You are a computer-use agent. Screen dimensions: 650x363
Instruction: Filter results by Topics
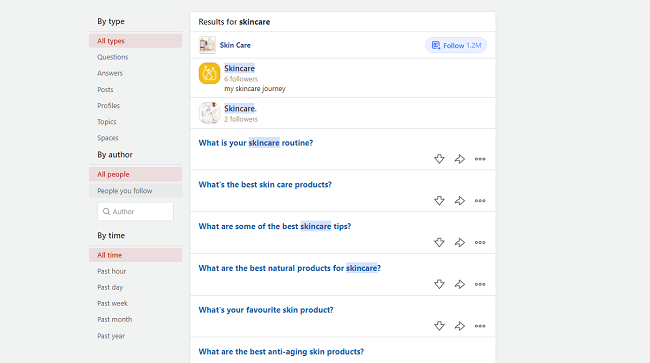(x=107, y=122)
